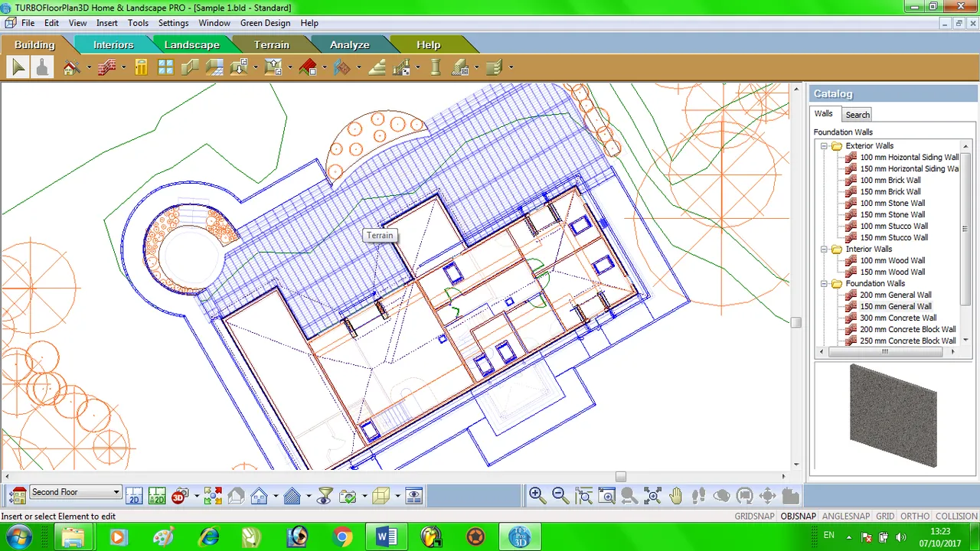Collapse the Foundation Walls folder

coord(825,283)
